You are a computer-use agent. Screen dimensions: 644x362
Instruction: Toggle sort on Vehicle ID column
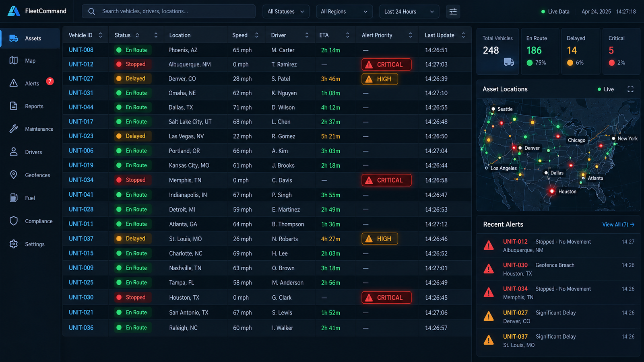point(101,35)
